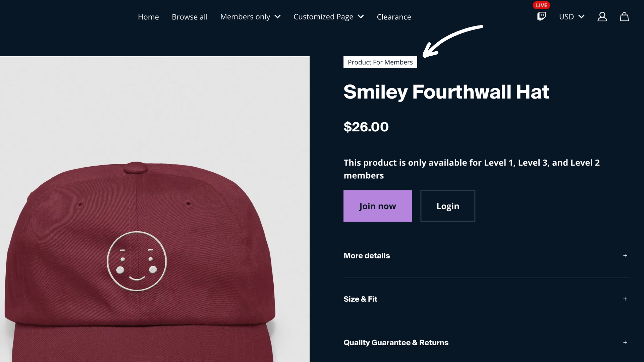The image size is (644, 362).
Task: Go to the Home page
Action: pos(148,16)
